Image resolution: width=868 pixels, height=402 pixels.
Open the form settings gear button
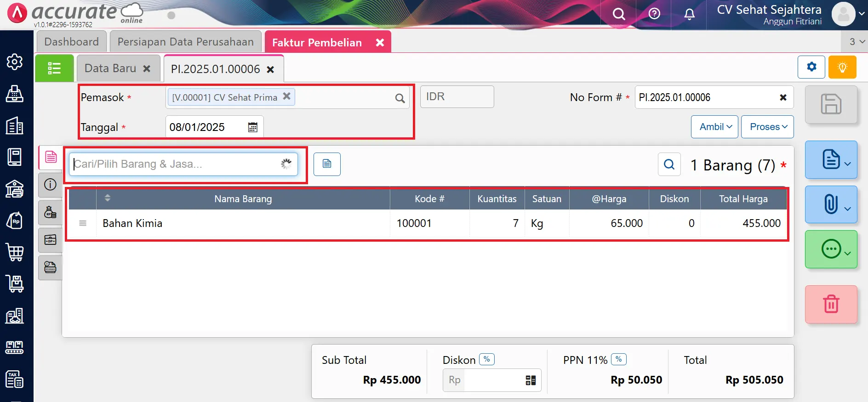pyautogui.click(x=811, y=67)
